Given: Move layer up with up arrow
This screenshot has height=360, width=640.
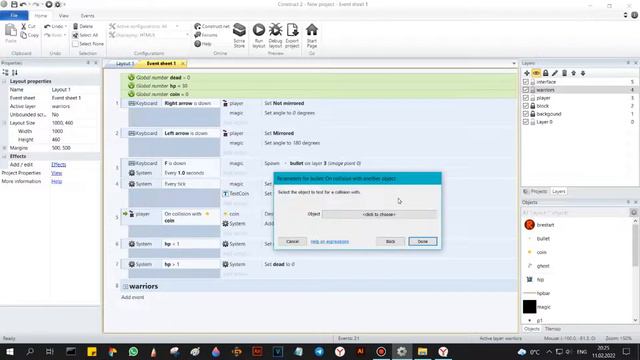Looking at the screenshot, I should tap(573, 73).
